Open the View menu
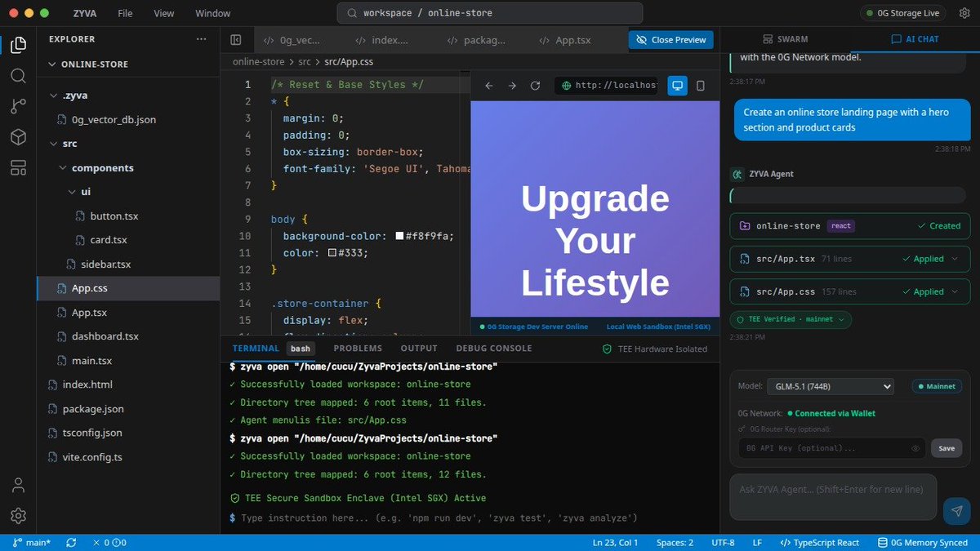Image resolution: width=980 pixels, height=551 pixels. 164,13
